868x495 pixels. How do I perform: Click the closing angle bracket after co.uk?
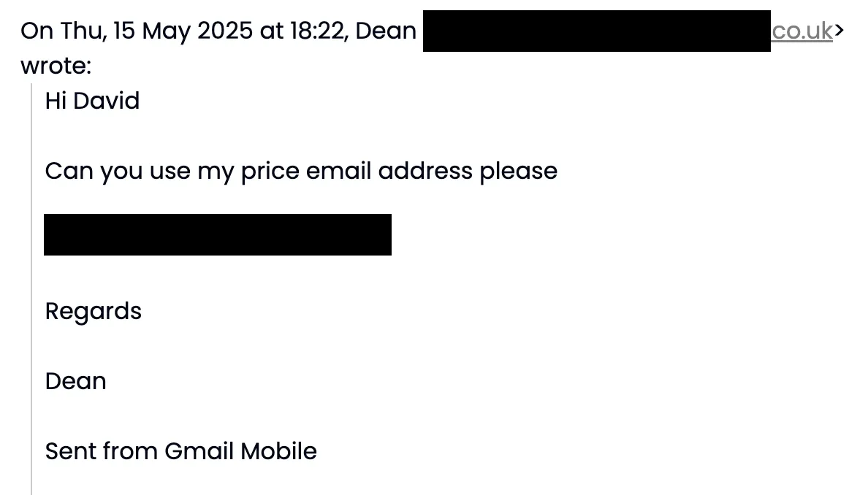tap(839, 31)
